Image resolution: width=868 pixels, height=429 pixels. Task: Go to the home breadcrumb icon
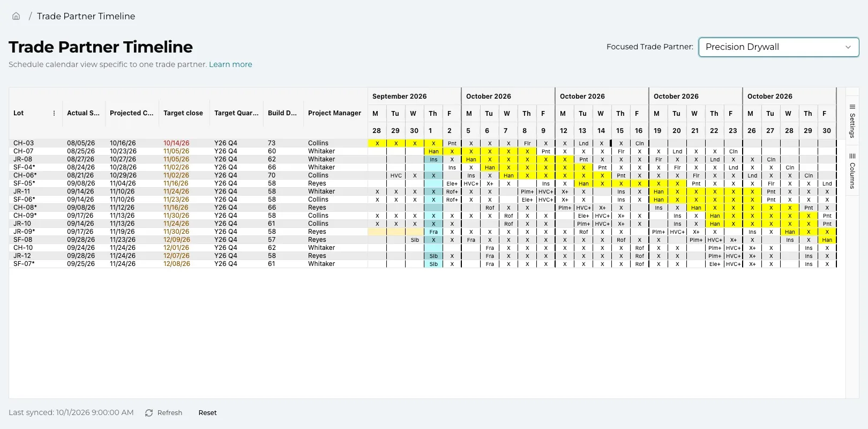[x=16, y=16]
